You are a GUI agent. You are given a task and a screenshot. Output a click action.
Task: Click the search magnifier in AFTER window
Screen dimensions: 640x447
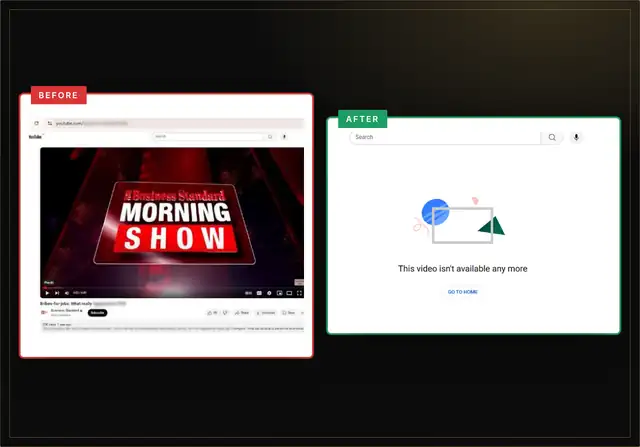tap(552, 137)
